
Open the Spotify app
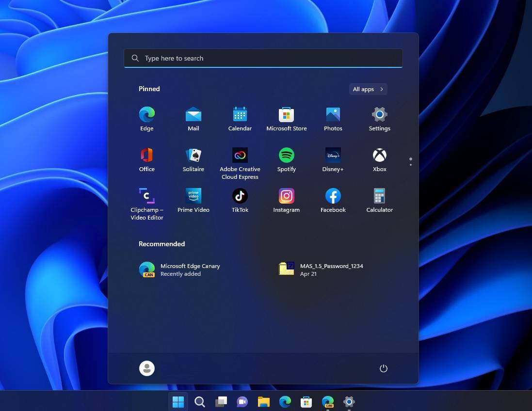(x=286, y=155)
